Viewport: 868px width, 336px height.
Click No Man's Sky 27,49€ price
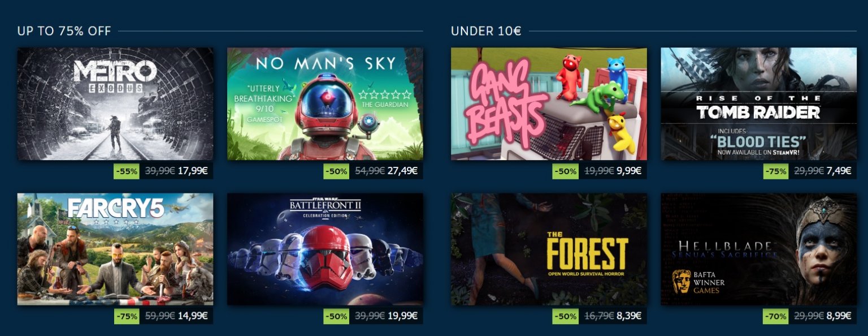tap(402, 171)
